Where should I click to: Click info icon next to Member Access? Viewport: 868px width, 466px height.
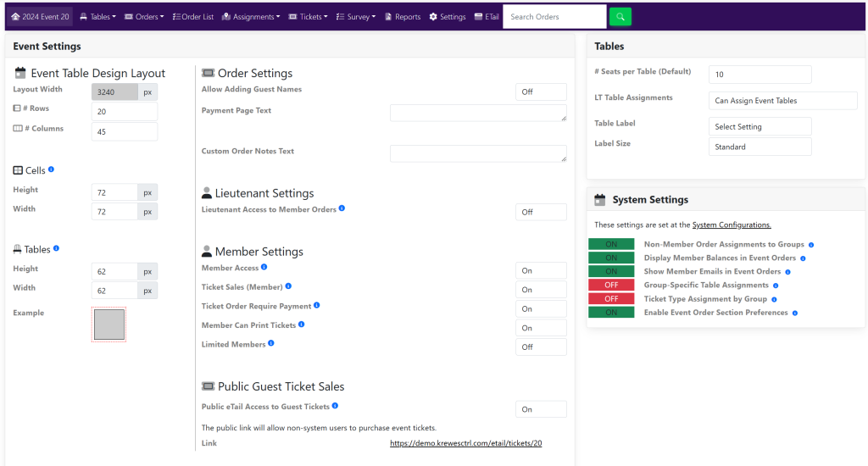[264, 268]
